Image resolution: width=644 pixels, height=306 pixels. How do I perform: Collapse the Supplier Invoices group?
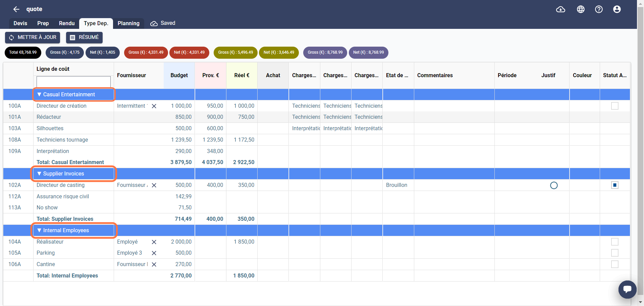click(39, 174)
